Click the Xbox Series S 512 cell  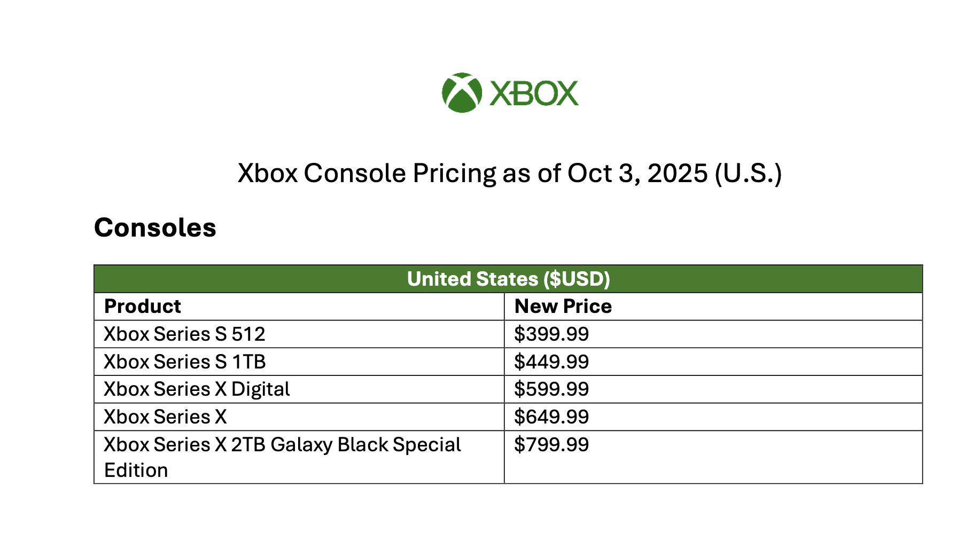pos(299,334)
